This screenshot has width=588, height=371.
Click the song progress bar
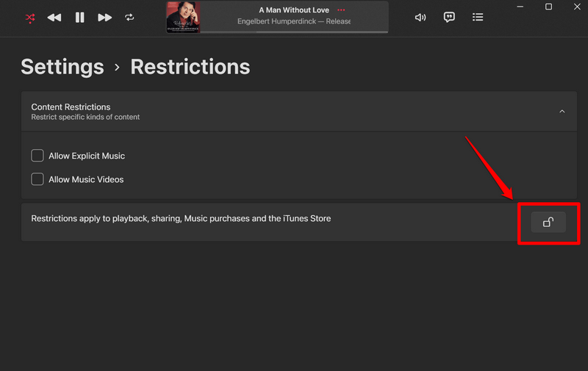click(294, 32)
